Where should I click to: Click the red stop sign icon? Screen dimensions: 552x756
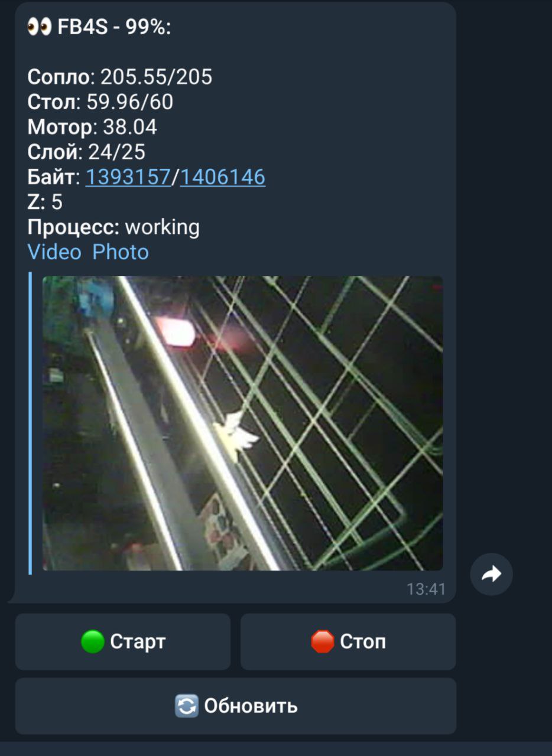322,641
